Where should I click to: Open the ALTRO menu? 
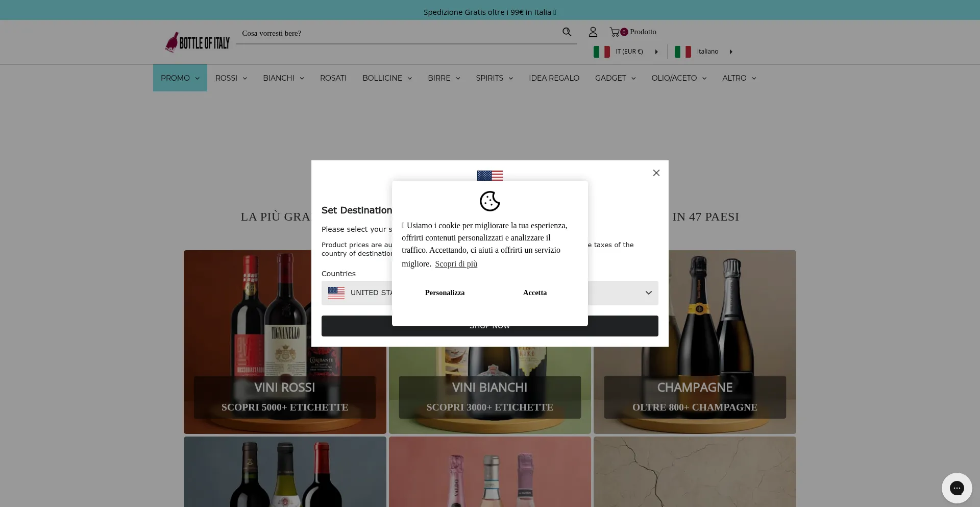point(739,78)
